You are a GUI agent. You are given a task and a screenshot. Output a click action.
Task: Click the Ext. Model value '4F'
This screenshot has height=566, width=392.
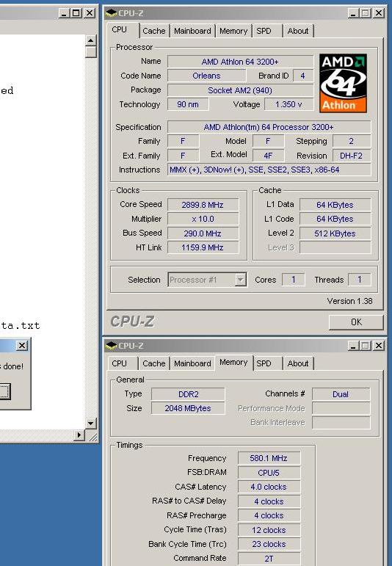268,156
